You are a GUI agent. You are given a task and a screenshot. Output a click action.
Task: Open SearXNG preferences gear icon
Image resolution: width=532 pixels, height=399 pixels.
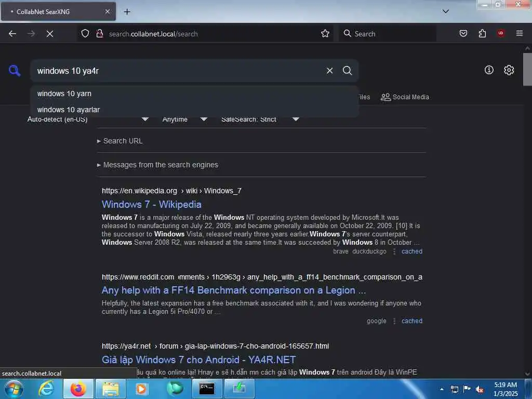[x=509, y=70]
